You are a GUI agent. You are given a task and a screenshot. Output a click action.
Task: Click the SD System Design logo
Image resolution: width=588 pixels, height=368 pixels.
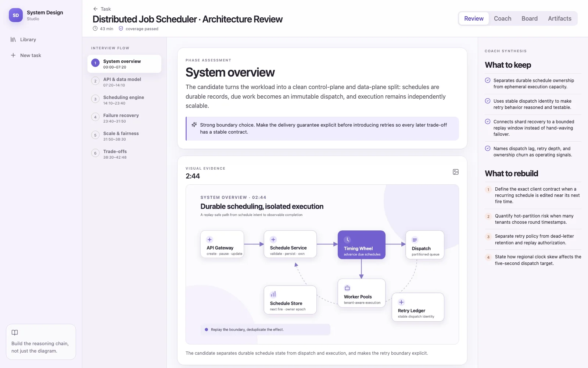pyautogui.click(x=16, y=15)
